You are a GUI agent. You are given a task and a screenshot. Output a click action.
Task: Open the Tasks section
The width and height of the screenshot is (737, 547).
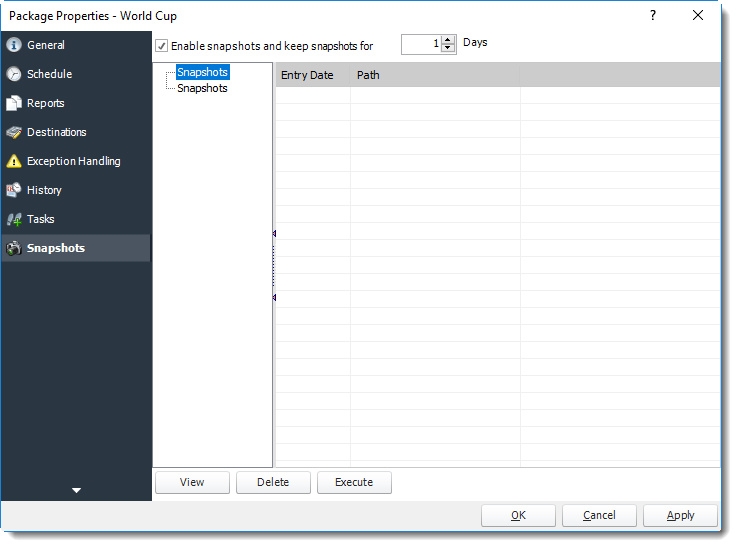pos(40,219)
